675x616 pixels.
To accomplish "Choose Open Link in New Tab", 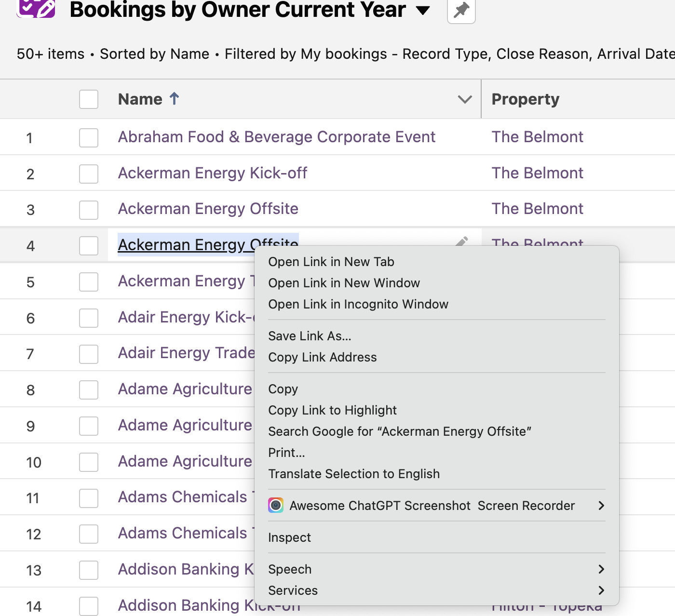I will coord(331,262).
